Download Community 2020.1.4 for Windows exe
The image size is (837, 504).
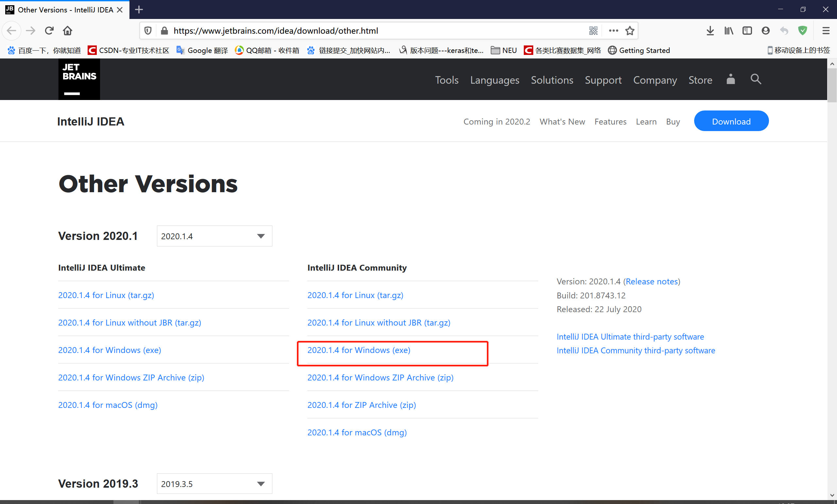359,350
